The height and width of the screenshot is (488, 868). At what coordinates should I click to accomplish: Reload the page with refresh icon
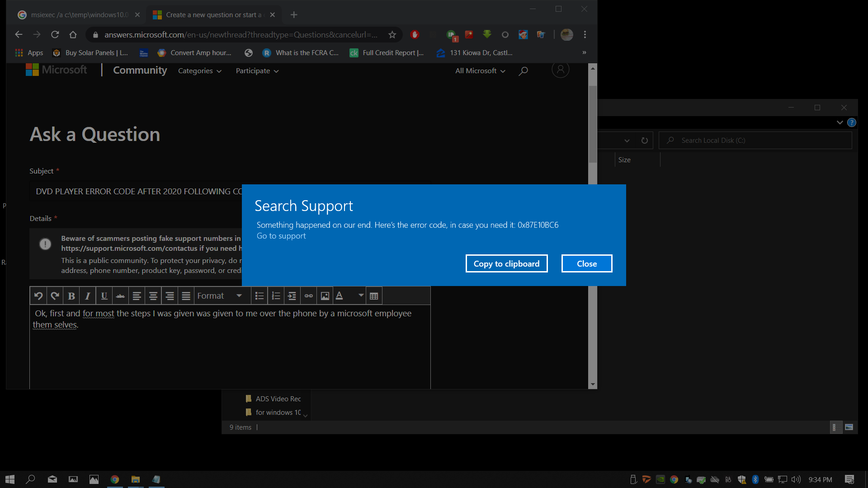pos(55,35)
